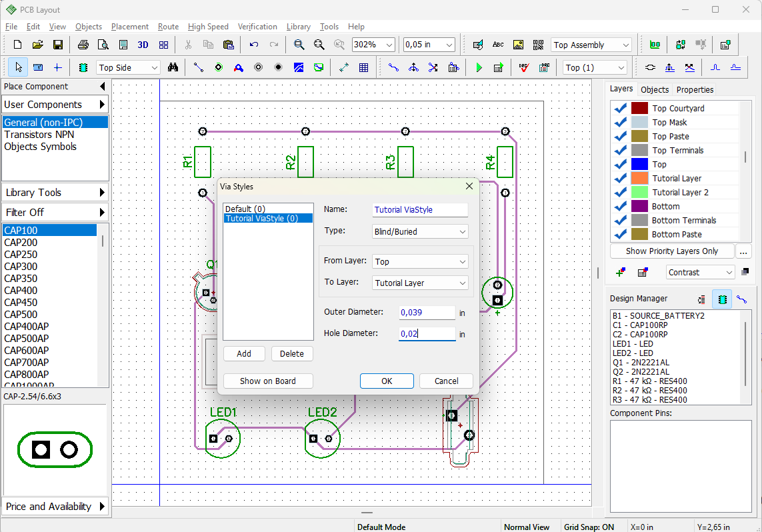This screenshot has width=762, height=532.
Task: Open the To Layer dropdown
Action: coord(420,283)
